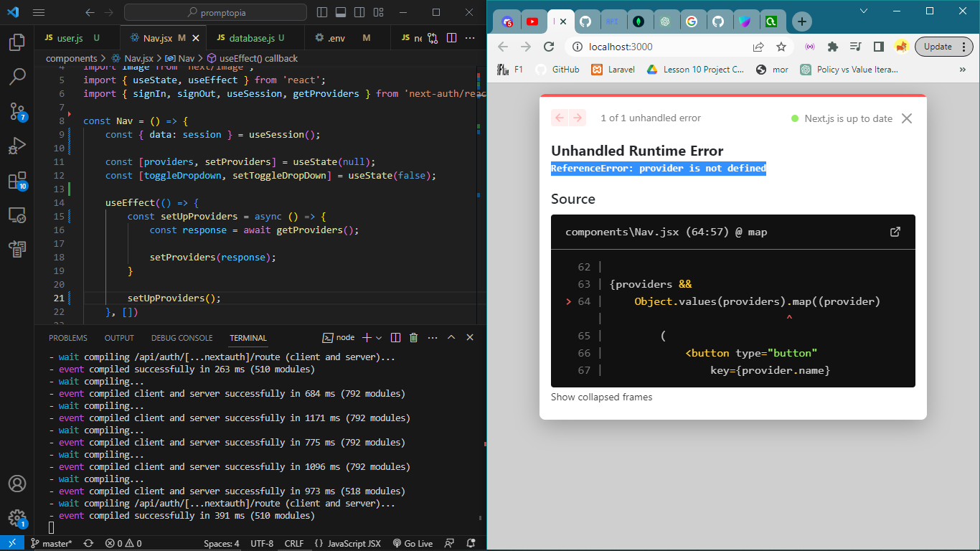Click the master* branch status item
The height and width of the screenshot is (551, 980).
pos(52,543)
